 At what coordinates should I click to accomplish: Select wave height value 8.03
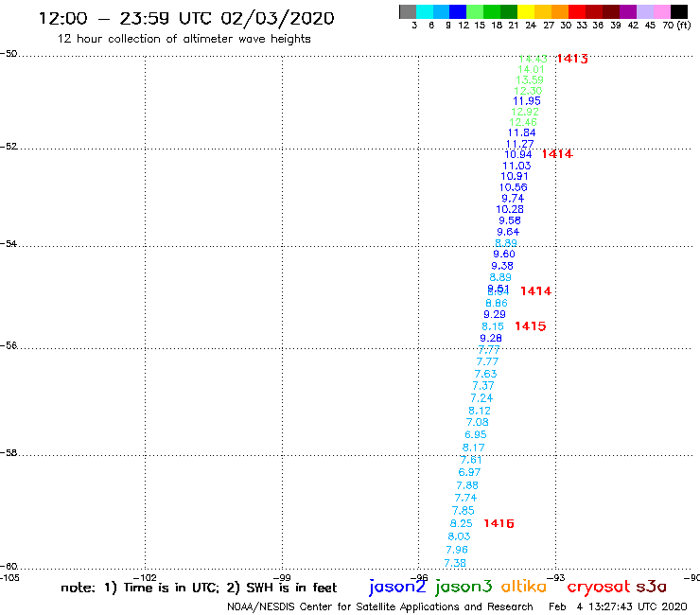[459, 536]
